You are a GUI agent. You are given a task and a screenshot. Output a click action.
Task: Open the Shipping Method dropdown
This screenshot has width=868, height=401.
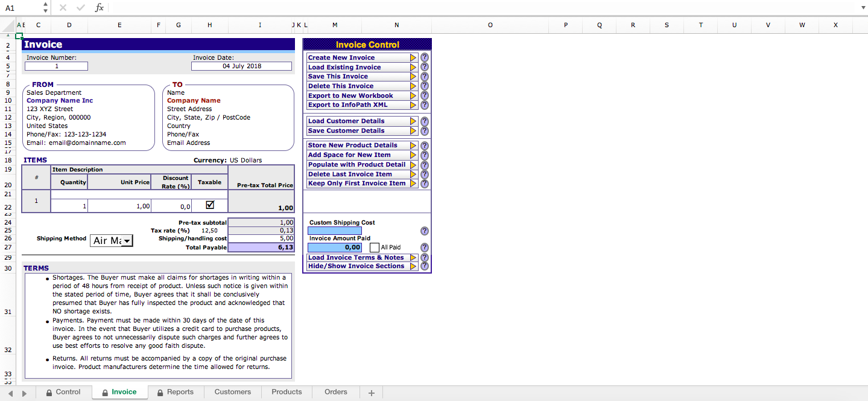tap(127, 240)
